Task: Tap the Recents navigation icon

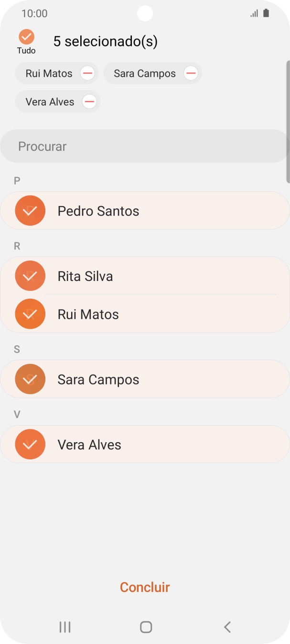Action: click(64, 627)
